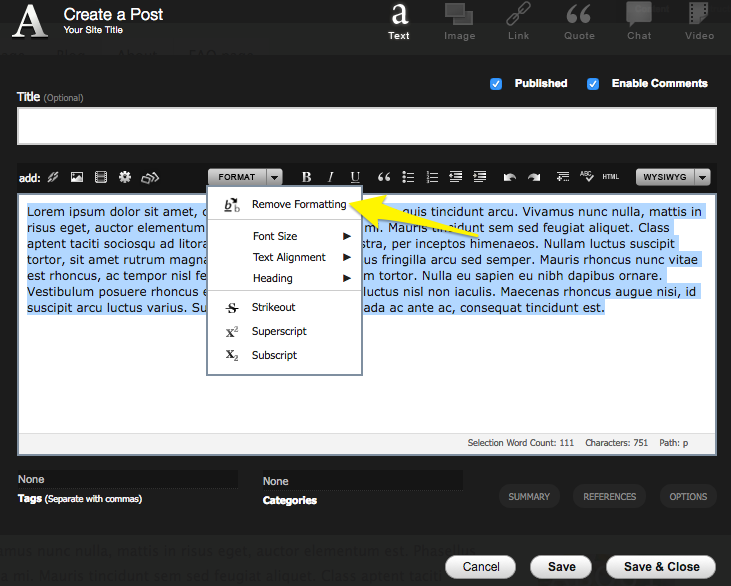Apply italic with the I icon
Image resolution: width=731 pixels, height=586 pixels.
click(331, 177)
